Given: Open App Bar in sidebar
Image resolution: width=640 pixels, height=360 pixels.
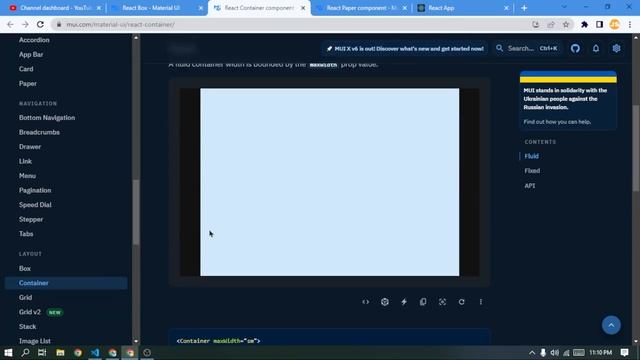Looking at the screenshot, I should pos(31,54).
